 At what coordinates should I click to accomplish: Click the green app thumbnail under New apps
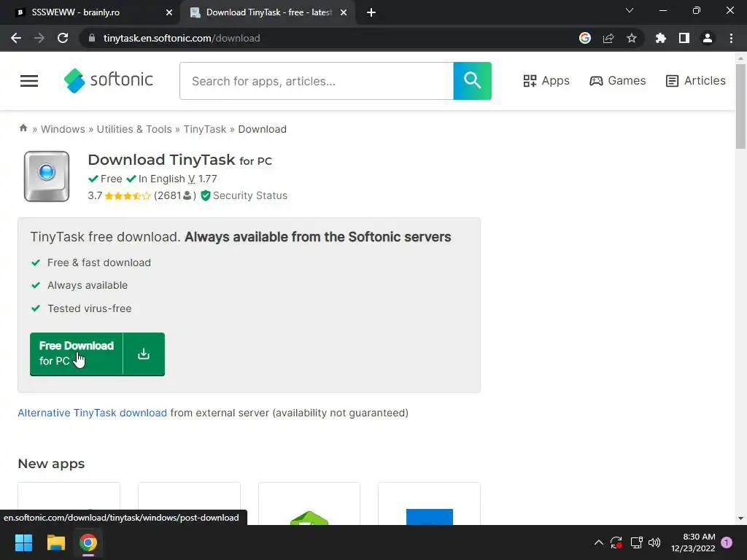(x=309, y=504)
